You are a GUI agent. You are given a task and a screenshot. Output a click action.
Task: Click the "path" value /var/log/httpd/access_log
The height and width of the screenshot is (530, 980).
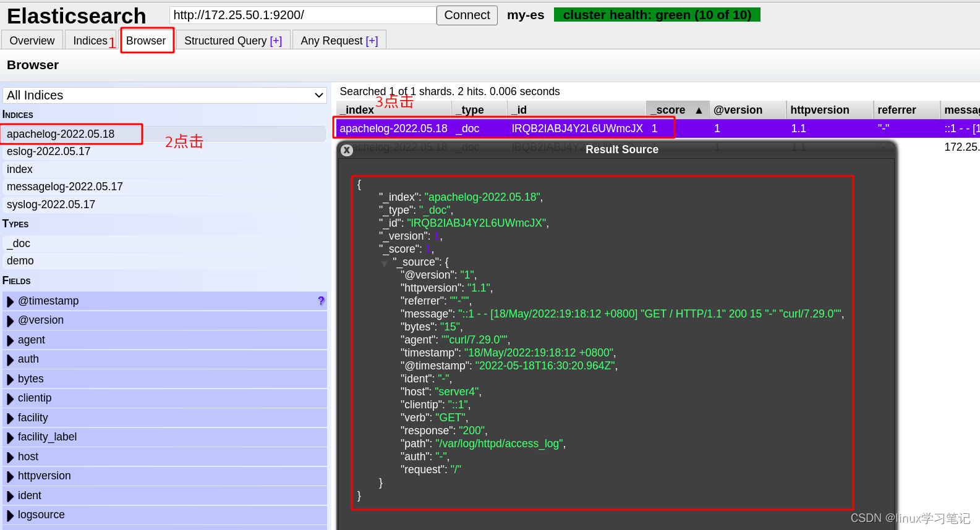[x=500, y=444]
